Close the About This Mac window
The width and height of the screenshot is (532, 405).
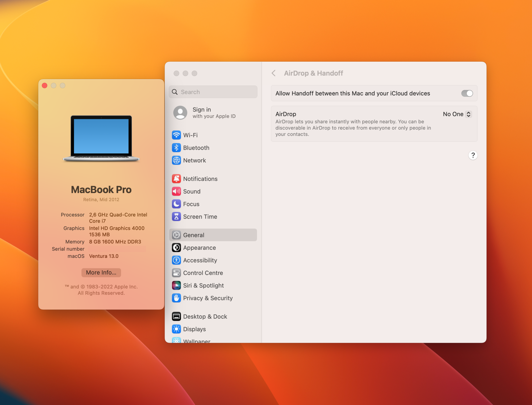tap(45, 86)
